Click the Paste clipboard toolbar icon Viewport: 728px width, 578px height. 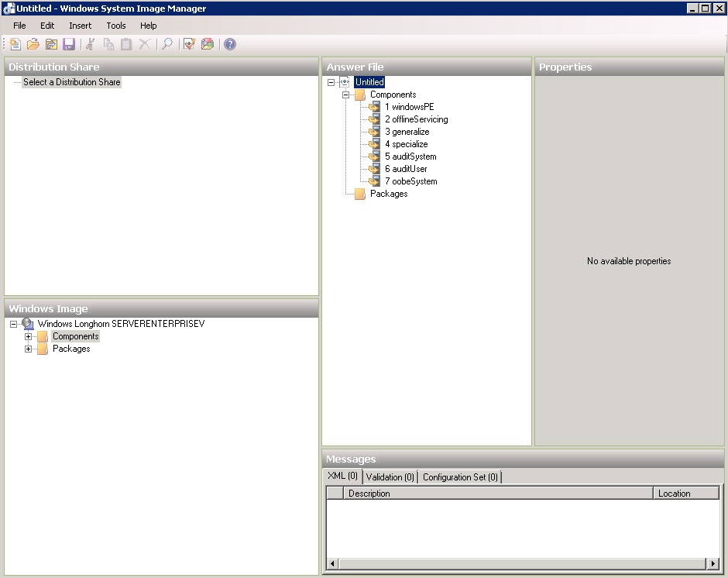(x=126, y=44)
